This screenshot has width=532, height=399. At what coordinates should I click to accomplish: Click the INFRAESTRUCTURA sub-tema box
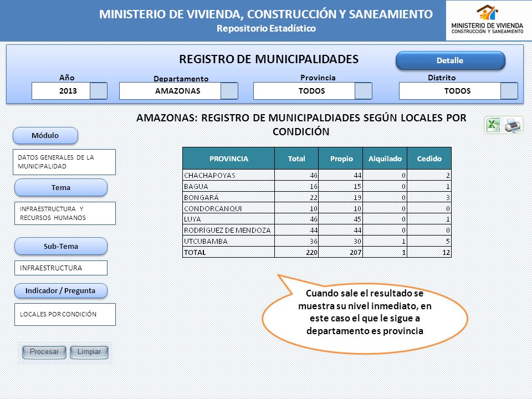[61, 268]
